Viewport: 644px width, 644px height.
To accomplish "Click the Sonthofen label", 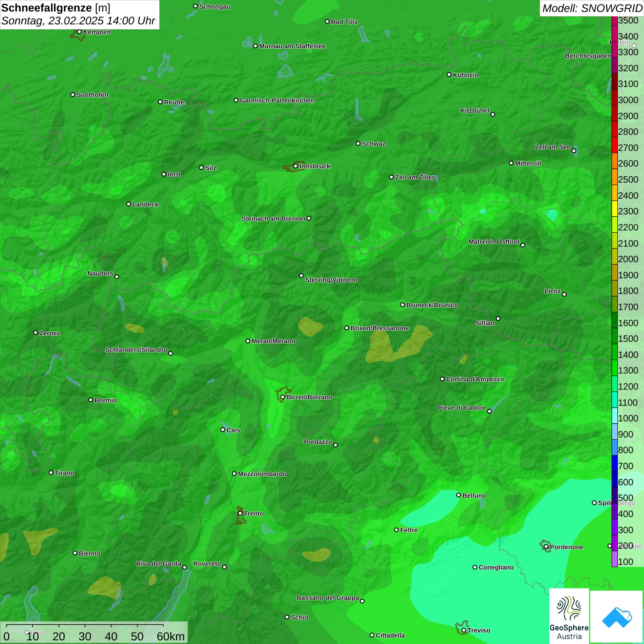I will pyautogui.click(x=92, y=95).
